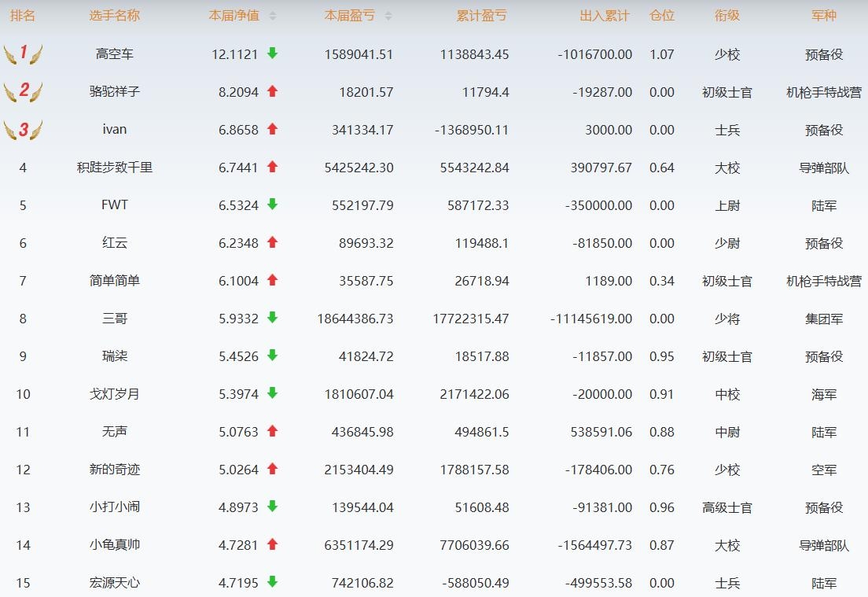Viewport: 868px width, 597px height.
Task: Click green down arrow next to 5.9332
Action: (x=273, y=318)
